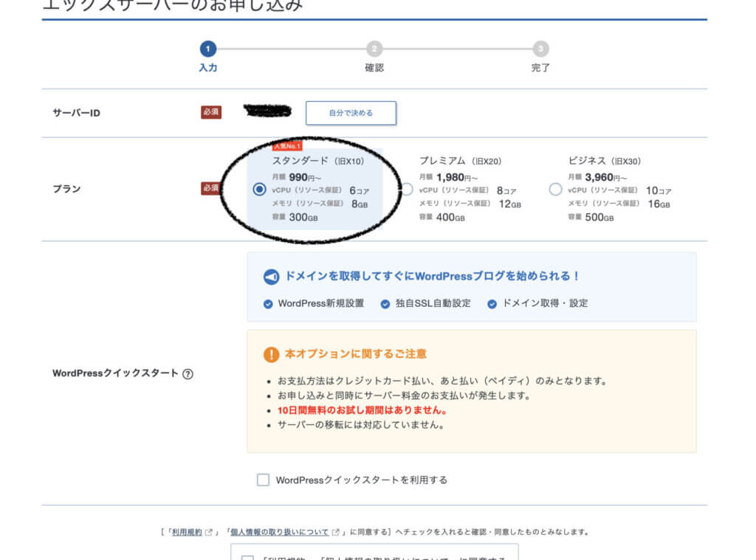Click the megaphone icon beside the WordPress headline

click(x=271, y=277)
